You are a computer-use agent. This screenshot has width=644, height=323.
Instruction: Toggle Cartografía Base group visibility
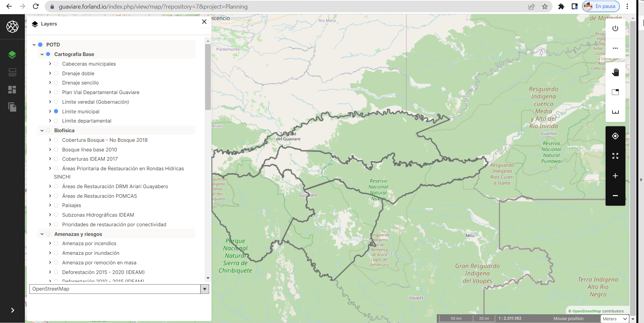click(x=48, y=54)
